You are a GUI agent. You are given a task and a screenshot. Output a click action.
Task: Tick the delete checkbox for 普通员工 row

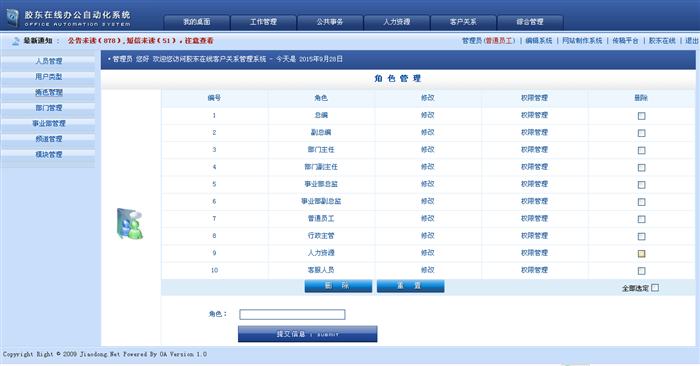pos(642,219)
